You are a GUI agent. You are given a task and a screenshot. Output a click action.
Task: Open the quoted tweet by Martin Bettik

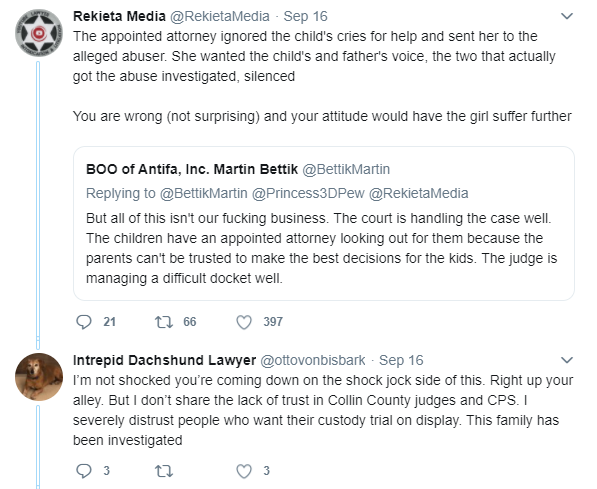coord(324,224)
